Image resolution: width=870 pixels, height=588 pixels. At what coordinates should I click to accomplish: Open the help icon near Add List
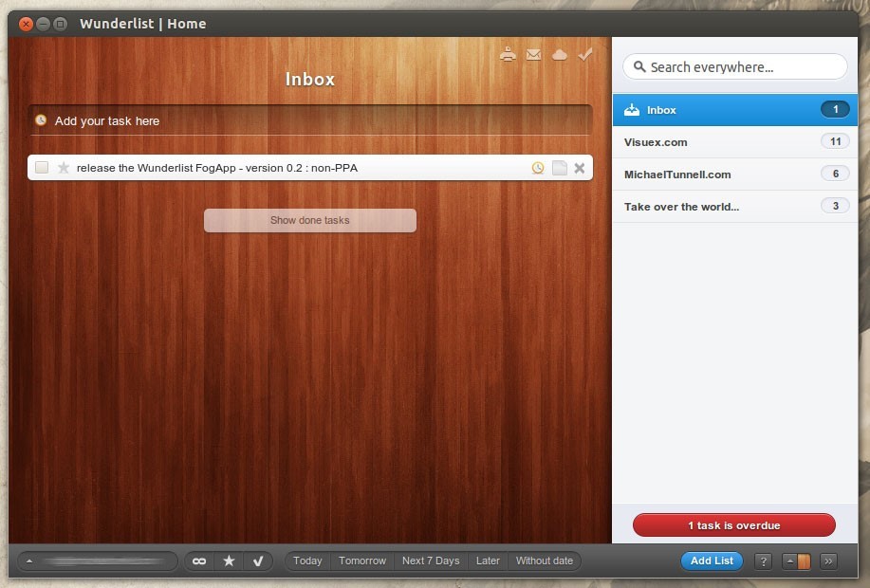(x=763, y=560)
